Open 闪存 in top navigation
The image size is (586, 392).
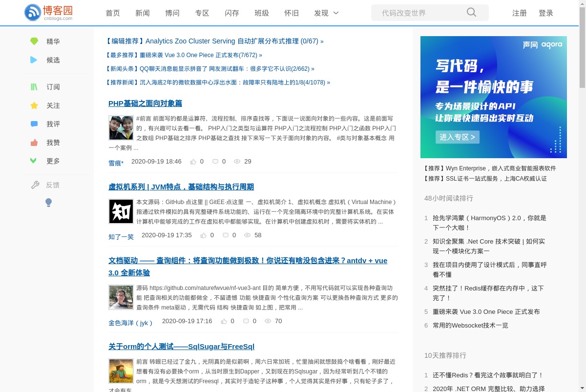[x=232, y=13]
